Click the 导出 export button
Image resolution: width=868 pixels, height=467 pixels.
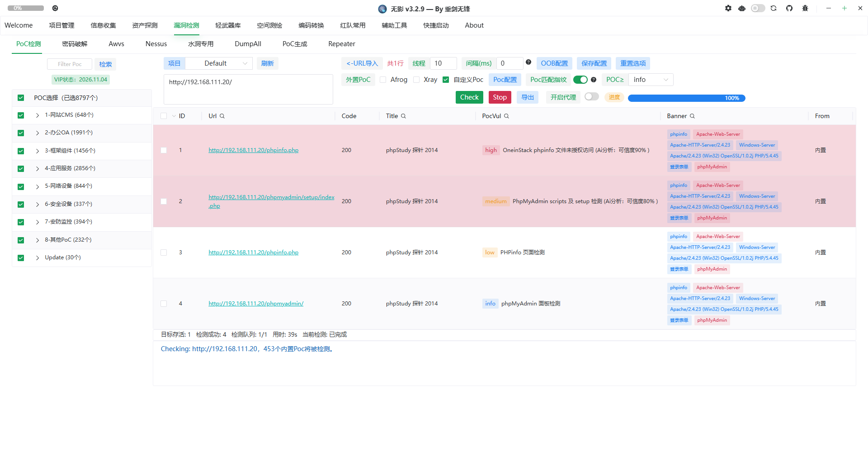click(528, 97)
